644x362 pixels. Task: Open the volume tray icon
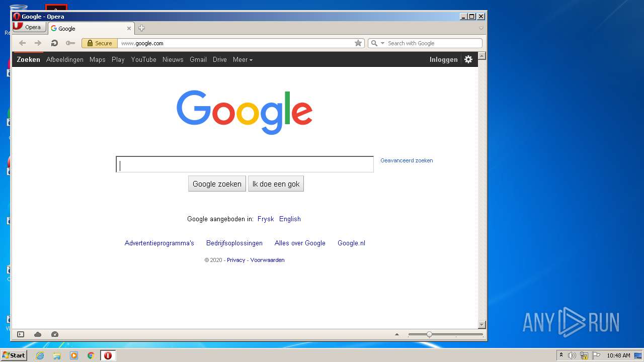[572, 355]
